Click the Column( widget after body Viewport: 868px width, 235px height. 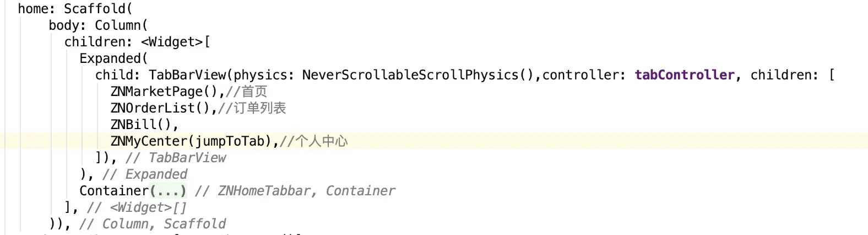[x=121, y=25]
